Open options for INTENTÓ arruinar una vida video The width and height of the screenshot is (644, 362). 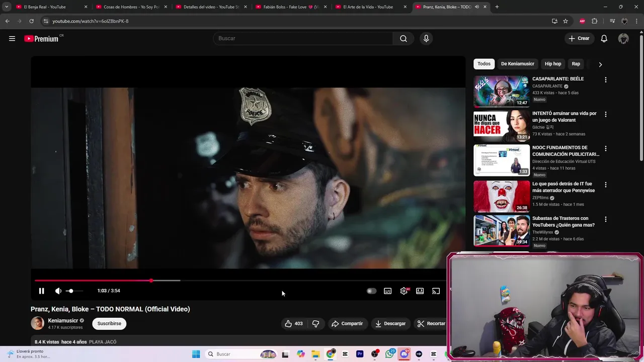tap(606, 115)
